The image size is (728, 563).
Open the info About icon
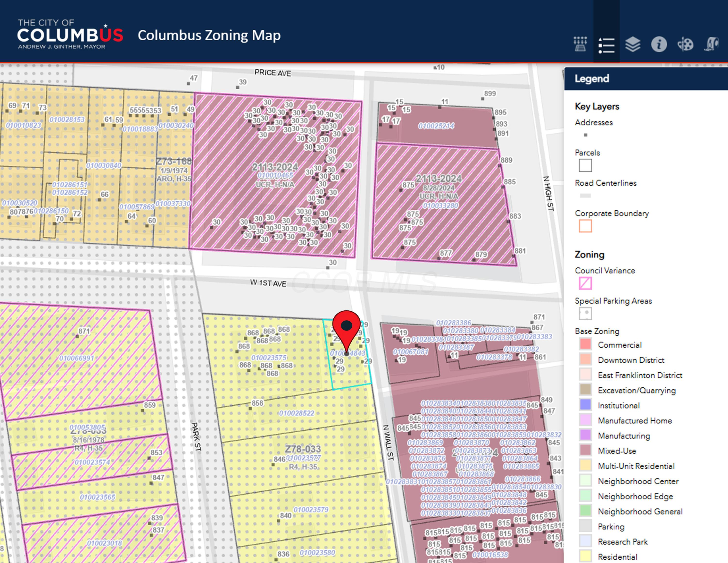[x=659, y=44]
